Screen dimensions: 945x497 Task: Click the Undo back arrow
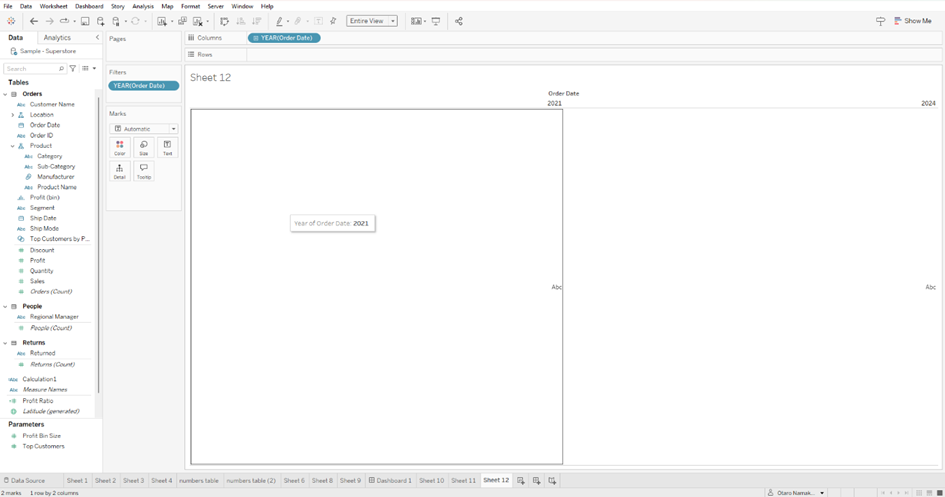tap(34, 21)
